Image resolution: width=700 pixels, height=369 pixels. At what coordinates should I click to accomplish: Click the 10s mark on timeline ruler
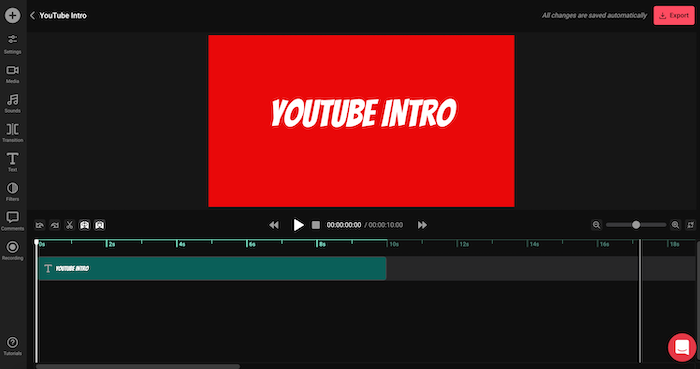click(394, 245)
